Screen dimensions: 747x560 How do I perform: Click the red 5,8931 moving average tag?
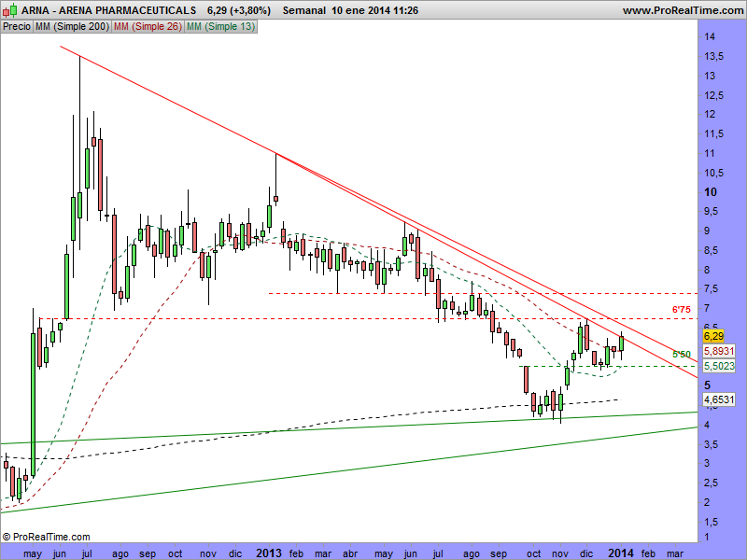[x=719, y=352]
